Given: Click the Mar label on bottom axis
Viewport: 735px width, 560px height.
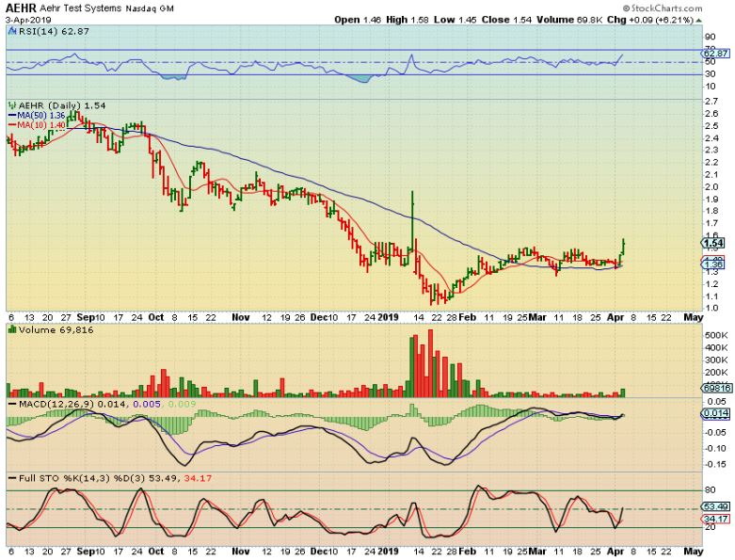Looking at the screenshot, I should (x=537, y=552).
